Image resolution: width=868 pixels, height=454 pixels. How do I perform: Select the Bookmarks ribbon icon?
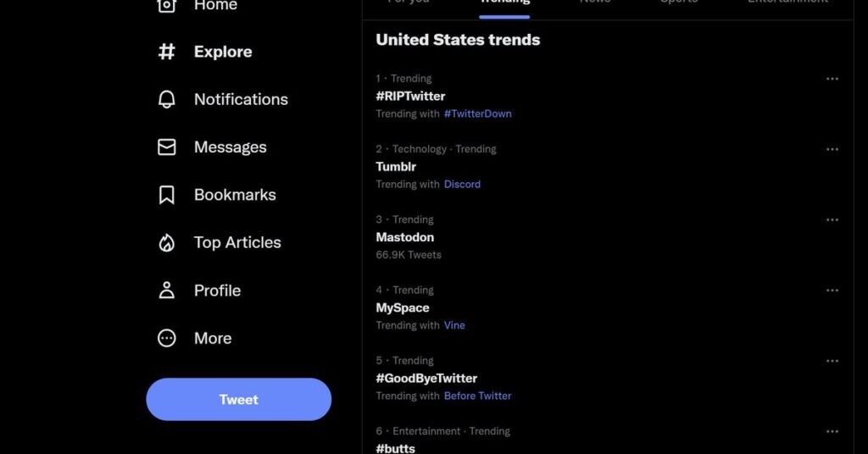167,195
